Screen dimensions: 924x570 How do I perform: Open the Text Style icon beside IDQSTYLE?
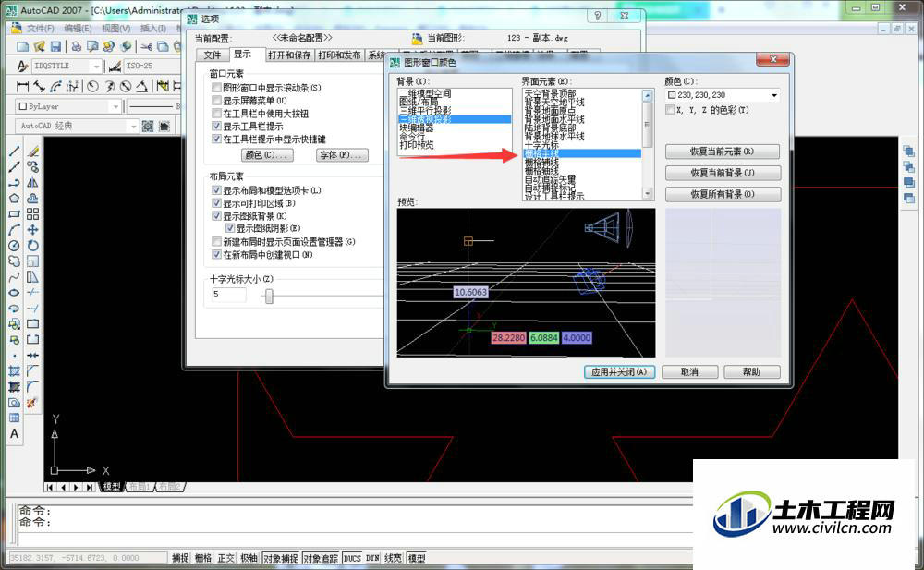[x=22, y=66]
